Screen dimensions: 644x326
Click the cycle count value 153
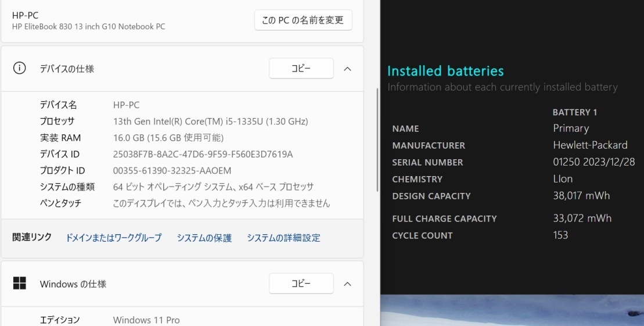tap(560, 235)
